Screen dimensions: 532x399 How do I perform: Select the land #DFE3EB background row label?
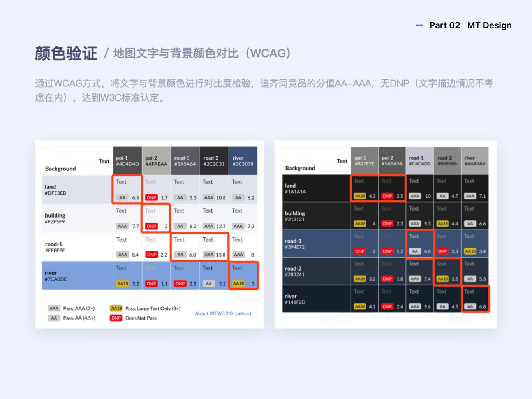pos(78,190)
